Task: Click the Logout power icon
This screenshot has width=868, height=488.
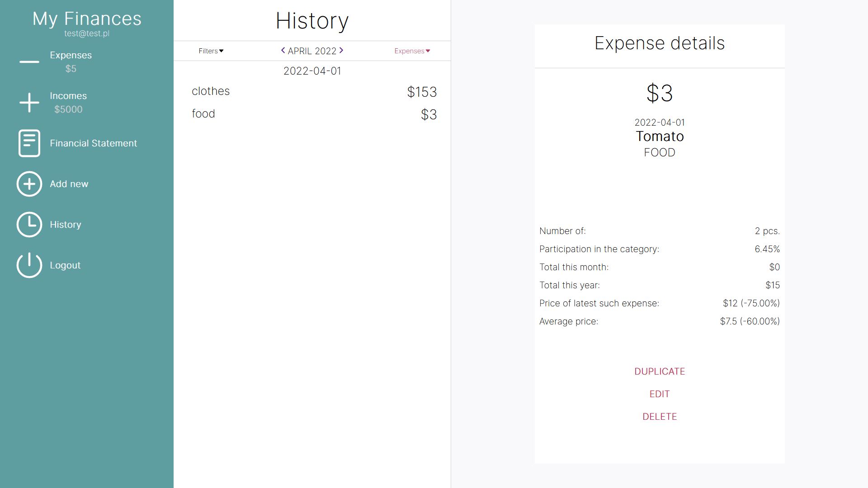Action: point(29,265)
